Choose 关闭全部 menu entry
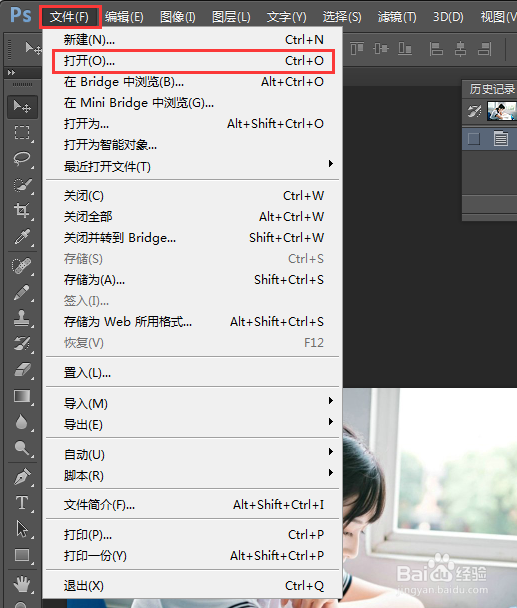The width and height of the screenshot is (517, 608). [194, 217]
